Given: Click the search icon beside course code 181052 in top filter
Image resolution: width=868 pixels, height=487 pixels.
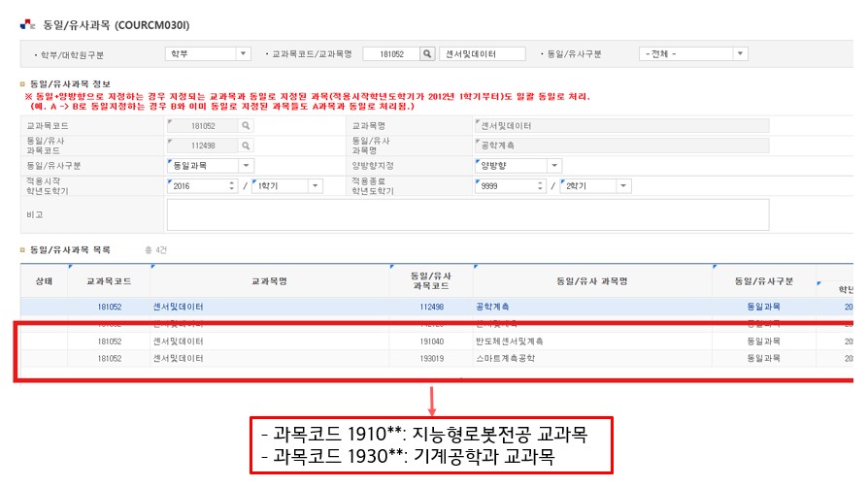Looking at the screenshot, I should click(427, 54).
